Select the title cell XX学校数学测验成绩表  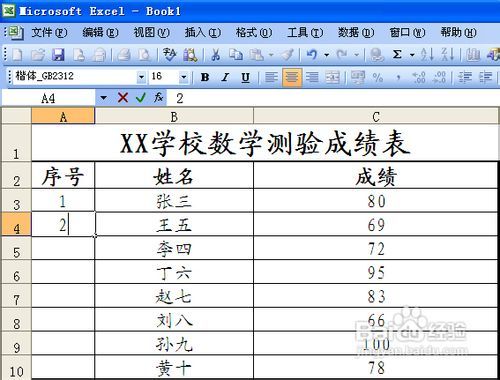click(265, 143)
